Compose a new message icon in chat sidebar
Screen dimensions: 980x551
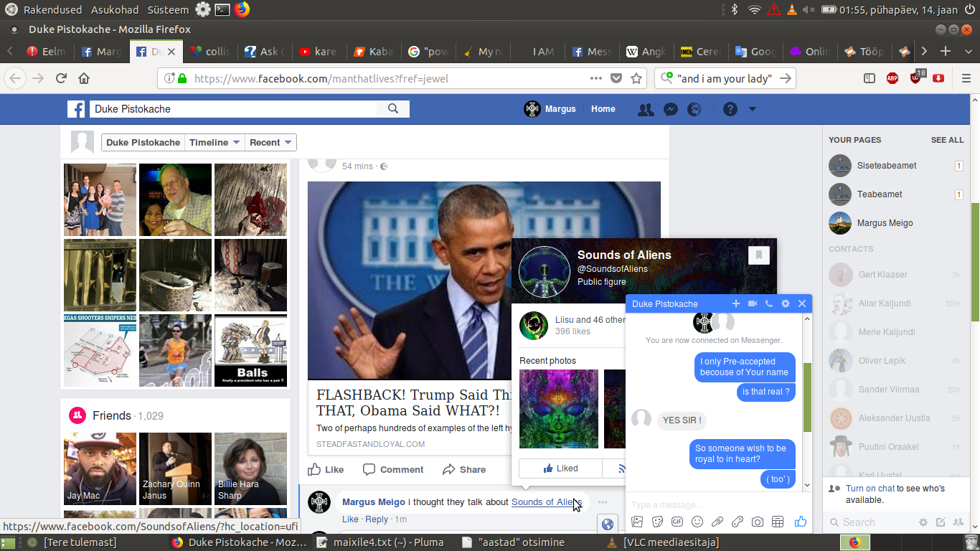point(941,522)
